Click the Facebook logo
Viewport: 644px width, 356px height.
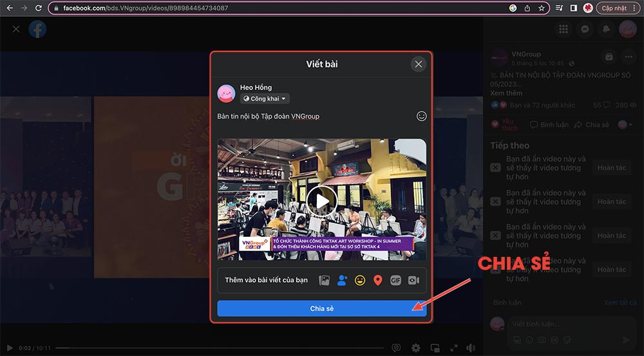pos(37,29)
